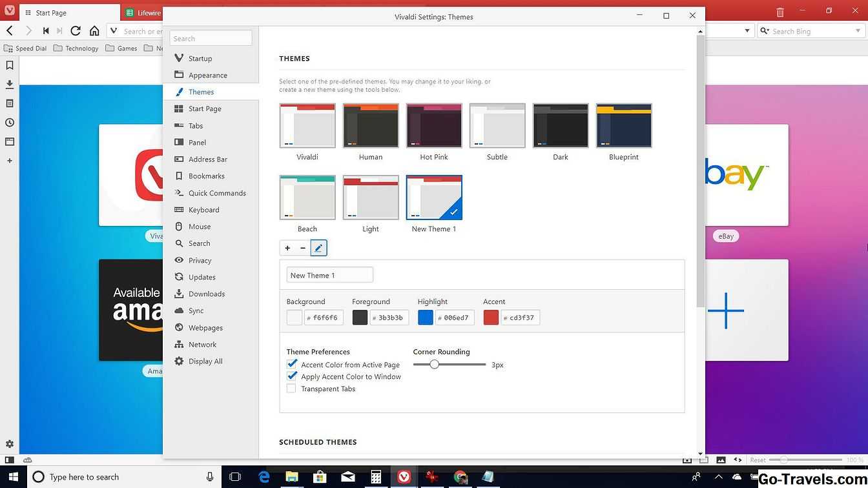Click the edit theme pencil icon
This screenshot has width=868, height=488.
(x=318, y=248)
